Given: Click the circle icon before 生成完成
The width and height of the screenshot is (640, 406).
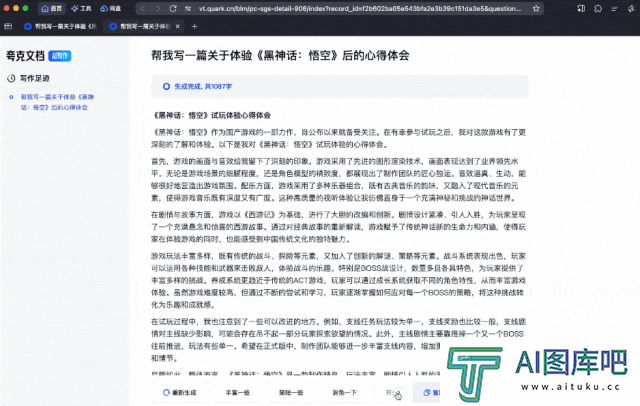Looking at the screenshot, I should 166,86.
